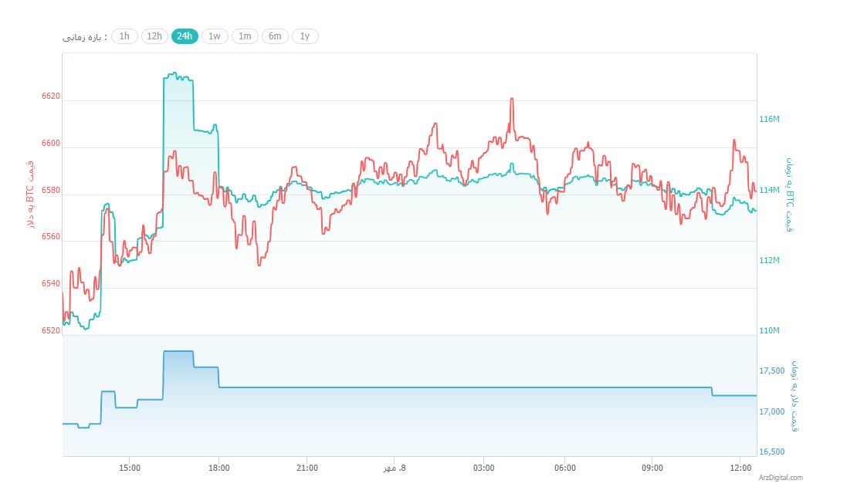Switch chart to 12h range
The image size is (847, 504).
tap(154, 36)
